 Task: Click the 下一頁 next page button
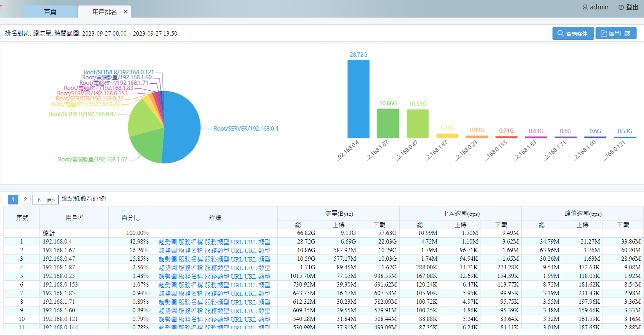[x=45, y=200]
